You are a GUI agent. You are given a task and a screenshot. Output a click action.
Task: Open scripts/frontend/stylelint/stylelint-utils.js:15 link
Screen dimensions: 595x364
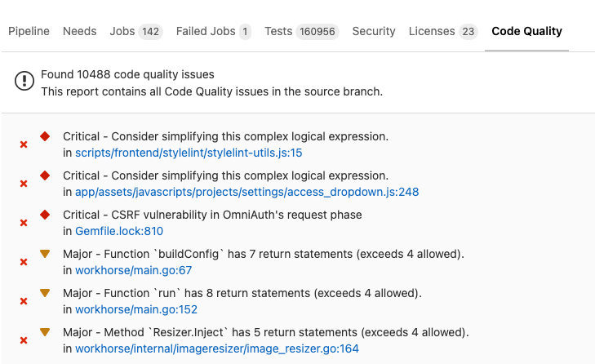[x=189, y=153]
